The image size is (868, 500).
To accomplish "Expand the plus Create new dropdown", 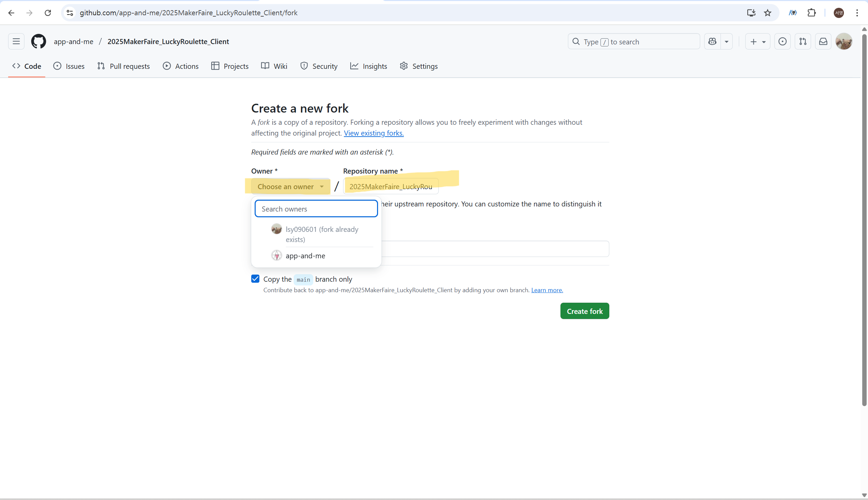I will click(757, 42).
